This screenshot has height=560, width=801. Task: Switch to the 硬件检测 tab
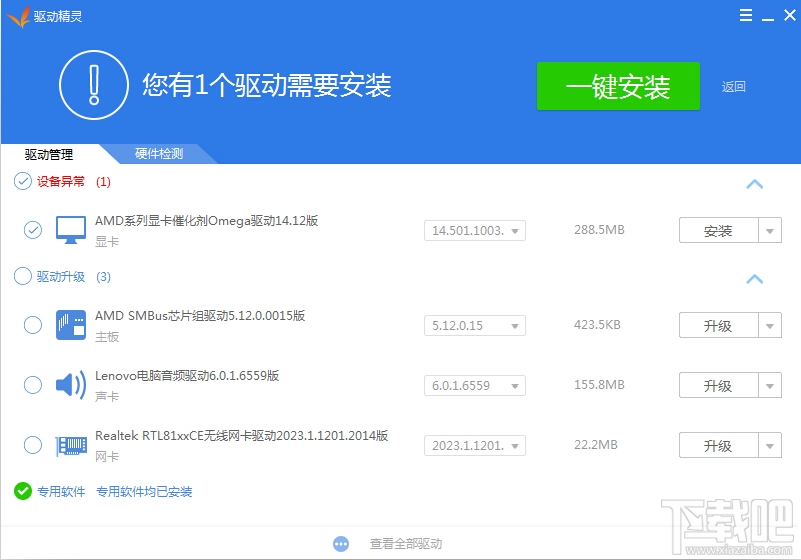coord(159,154)
